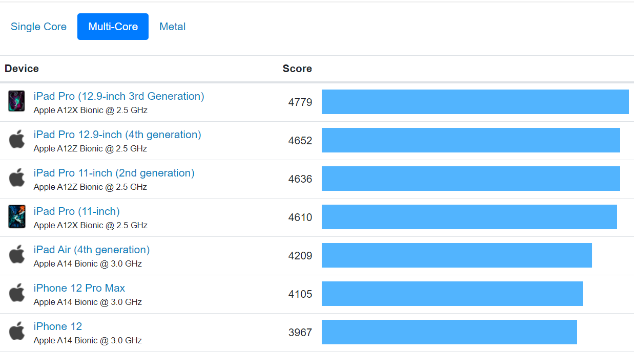Image resolution: width=644 pixels, height=352 pixels.
Task: Open the iPad Pro (11-inch) link
Action: [x=76, y=211]
